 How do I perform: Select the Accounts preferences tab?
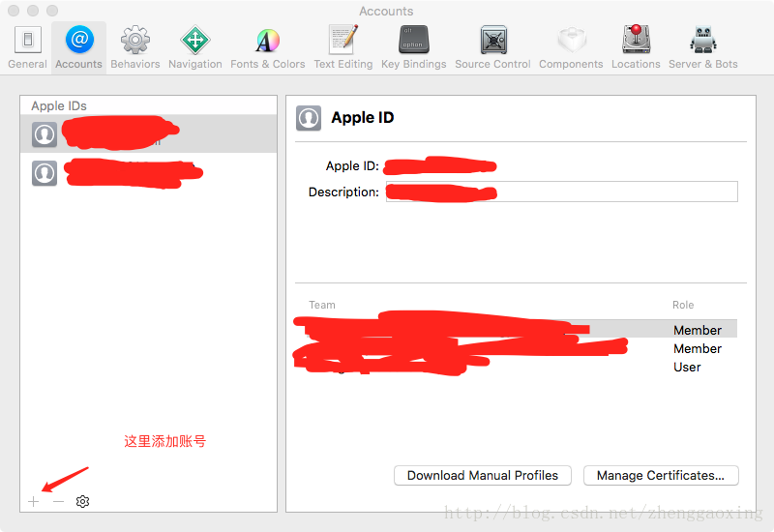click(x=78, y=47)
